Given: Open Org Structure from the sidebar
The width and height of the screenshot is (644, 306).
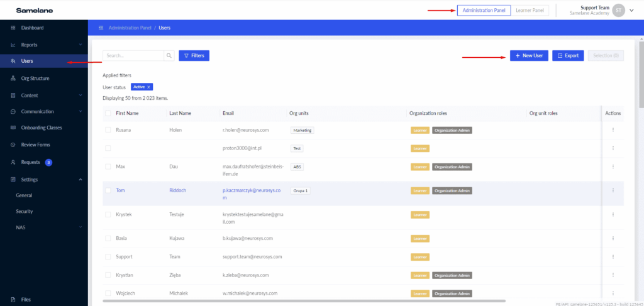Looking at the screenshot, I should 35,79.
